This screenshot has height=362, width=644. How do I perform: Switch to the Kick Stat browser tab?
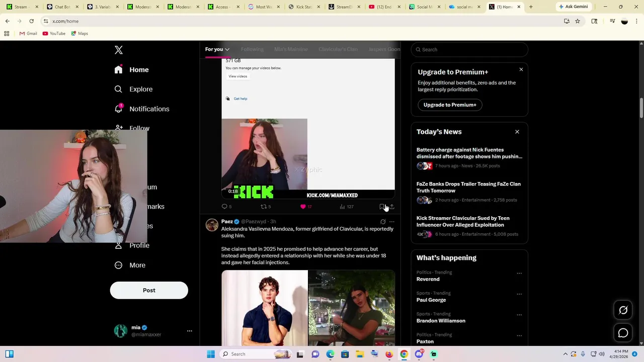pyautogui.click(x=303, y=7)
